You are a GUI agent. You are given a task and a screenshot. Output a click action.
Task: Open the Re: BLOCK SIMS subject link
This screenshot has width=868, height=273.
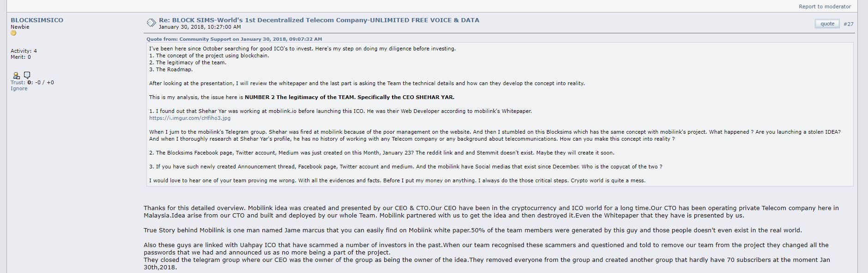(x=319, y=20)
